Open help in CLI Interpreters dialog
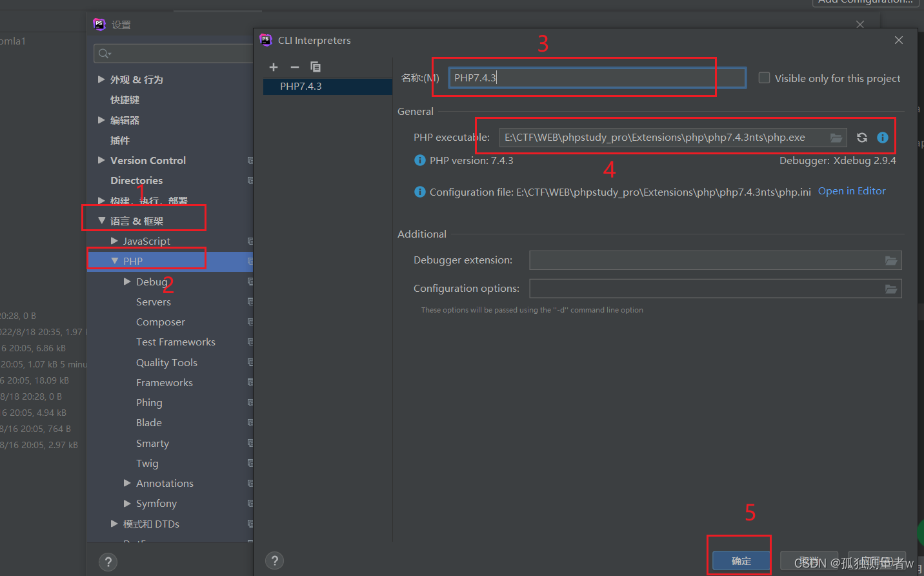 [275, 561]
